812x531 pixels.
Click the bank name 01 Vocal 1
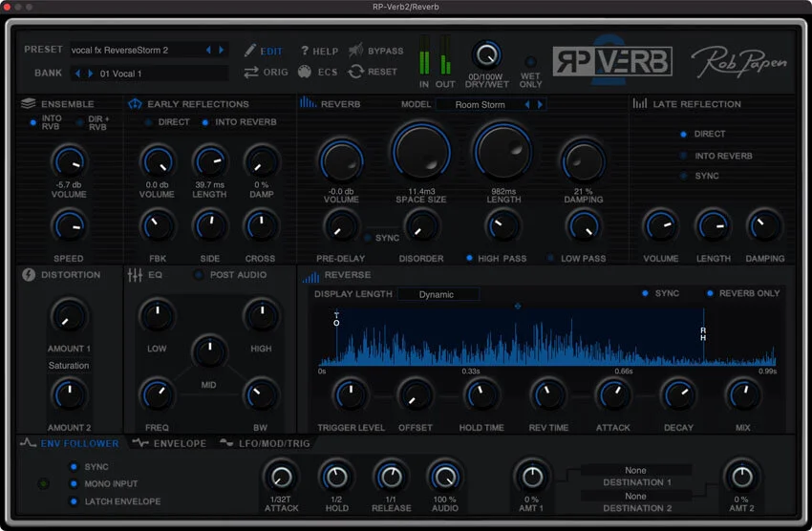point(120,74)
